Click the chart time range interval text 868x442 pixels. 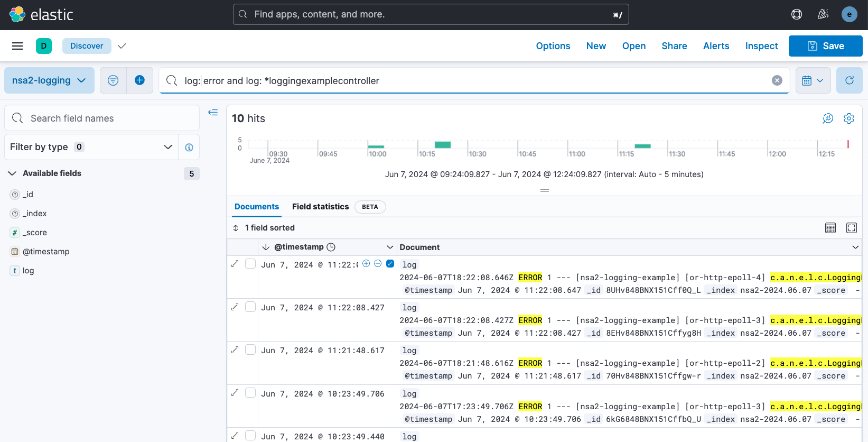tap(544, 174)
